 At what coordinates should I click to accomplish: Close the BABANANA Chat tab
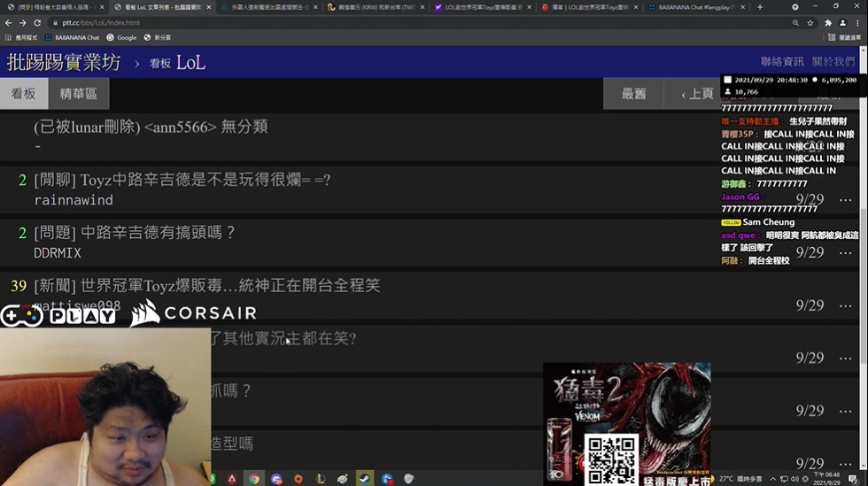tap(742, 7)
